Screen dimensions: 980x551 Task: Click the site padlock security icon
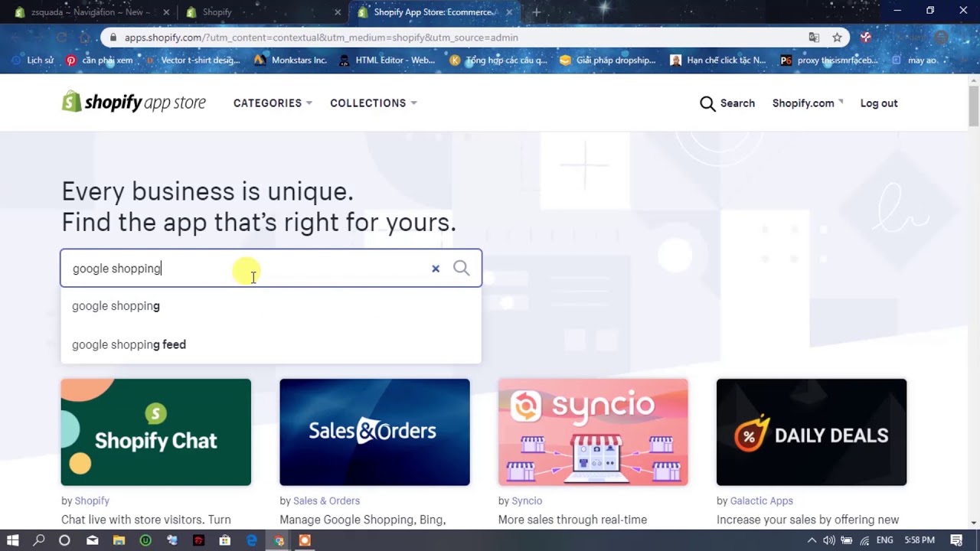(113, 37)
